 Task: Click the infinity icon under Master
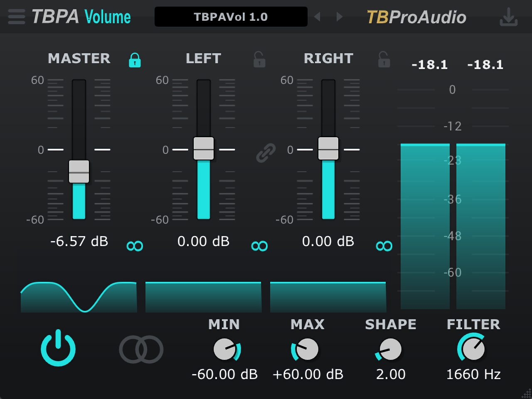(x=135, y=246)
